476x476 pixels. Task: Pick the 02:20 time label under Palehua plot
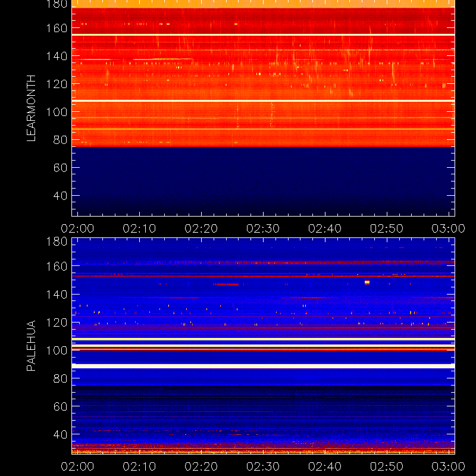point(201,466)
